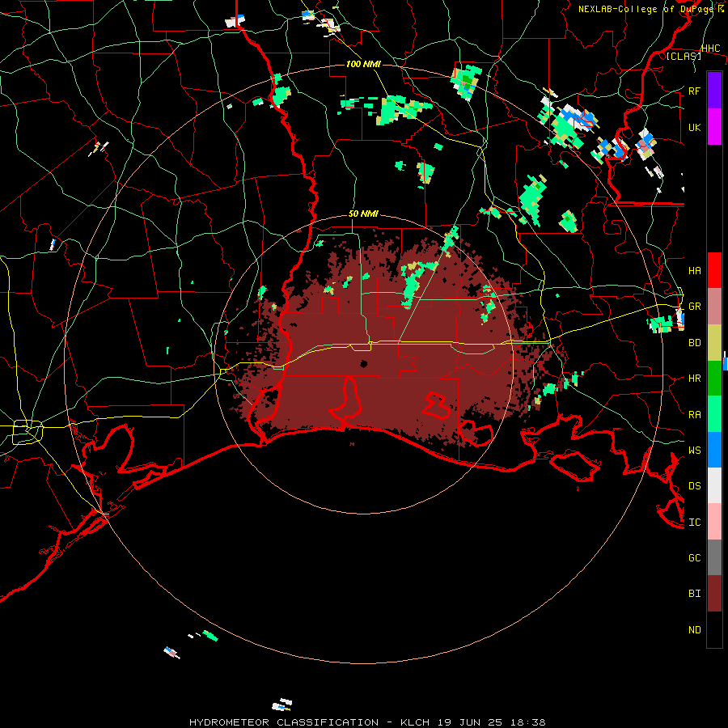Click the small black radar site dot

click(364, 363)
